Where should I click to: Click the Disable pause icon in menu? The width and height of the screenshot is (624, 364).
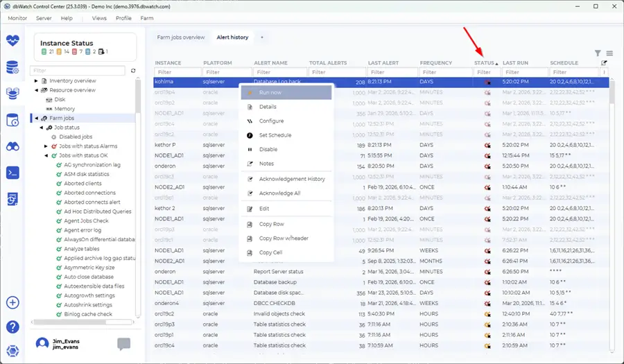(250, 150)
